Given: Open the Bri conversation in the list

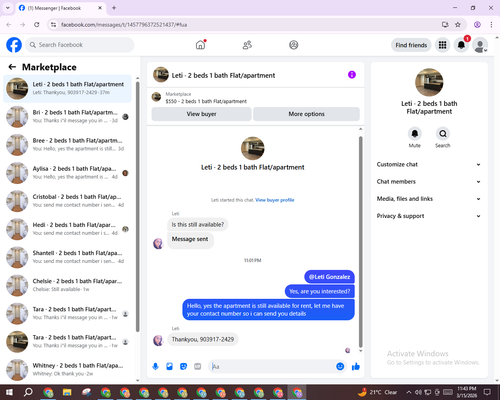Looking at the screenshot, I should pos(67,117).
